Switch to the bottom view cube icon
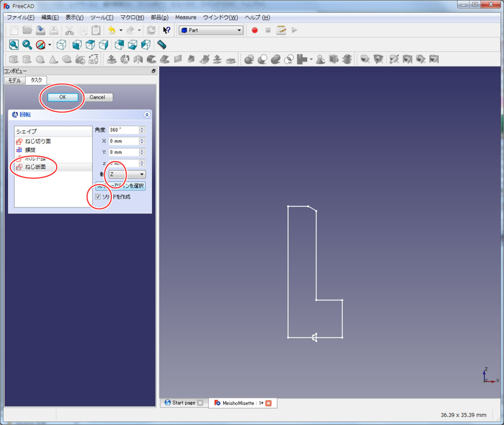Image resolution: width=504 pixels, height=425 pixels. point(132,45)
